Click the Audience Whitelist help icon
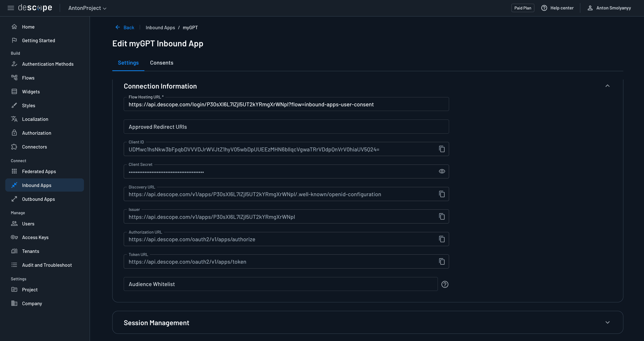644x341 pixels. pyautogui.click(x=445, y=284)
